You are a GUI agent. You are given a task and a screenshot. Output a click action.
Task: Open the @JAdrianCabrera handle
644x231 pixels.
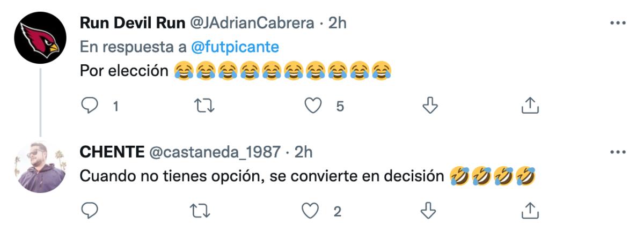tap(253, 24)
